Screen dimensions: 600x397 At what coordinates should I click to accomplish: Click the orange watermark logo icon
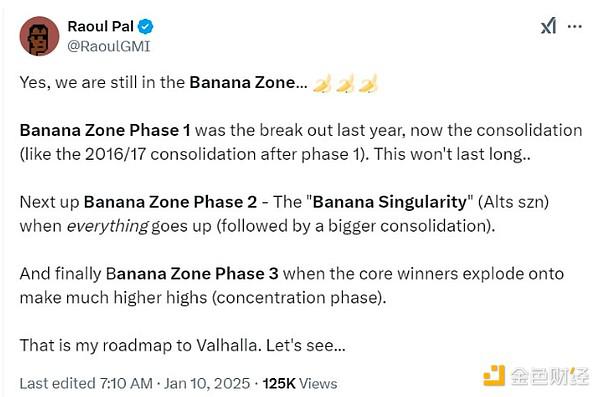494,376
